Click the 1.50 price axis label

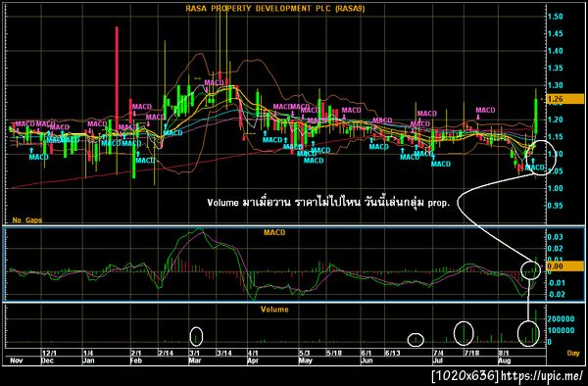[x=555, y=17]
